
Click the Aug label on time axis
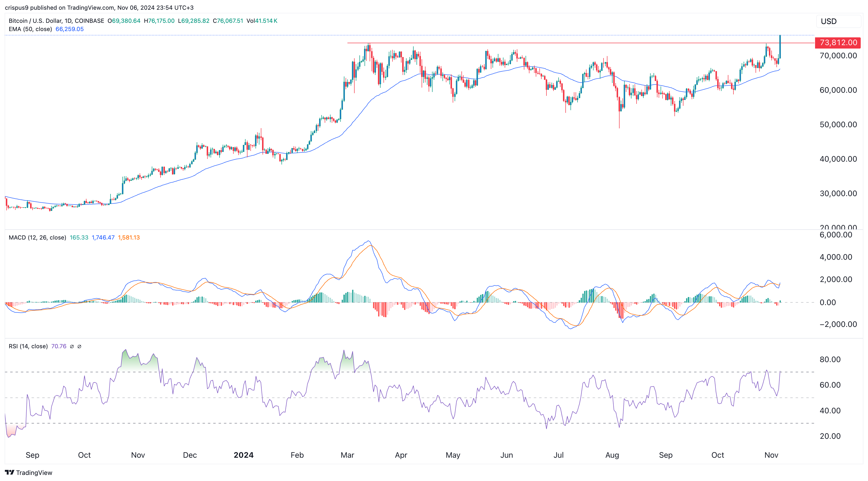pyautogui.click(x=612, y=455)
